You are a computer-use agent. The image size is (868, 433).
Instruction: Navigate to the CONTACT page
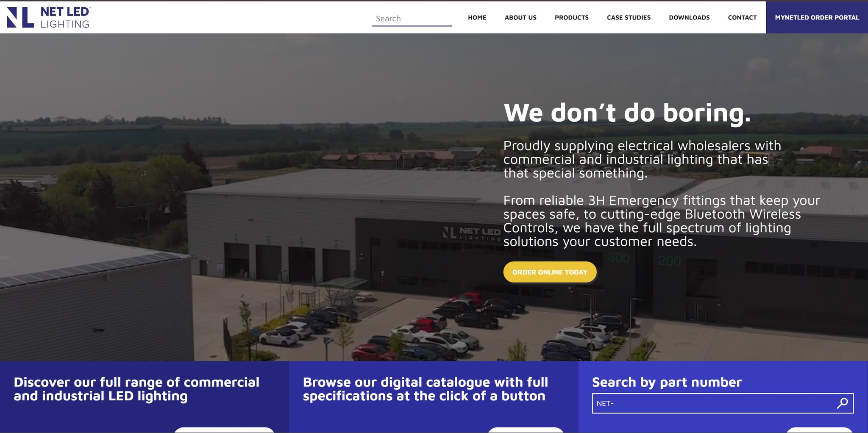(x=742, y=17)
